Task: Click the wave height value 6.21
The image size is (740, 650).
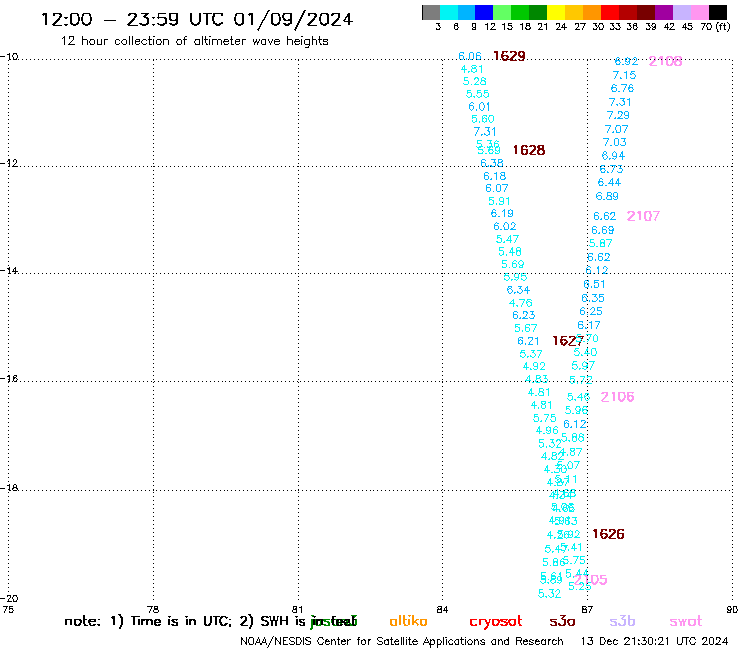Action: click(528, 341)
